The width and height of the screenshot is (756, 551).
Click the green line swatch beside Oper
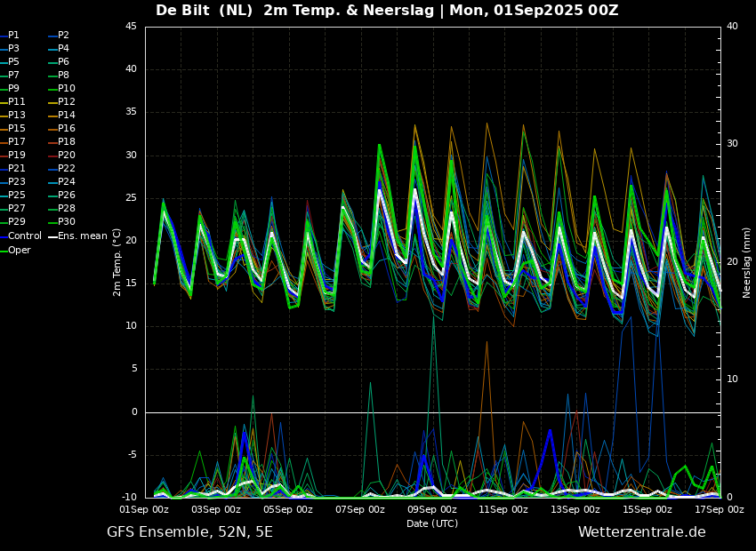click(x=3, y=250)
